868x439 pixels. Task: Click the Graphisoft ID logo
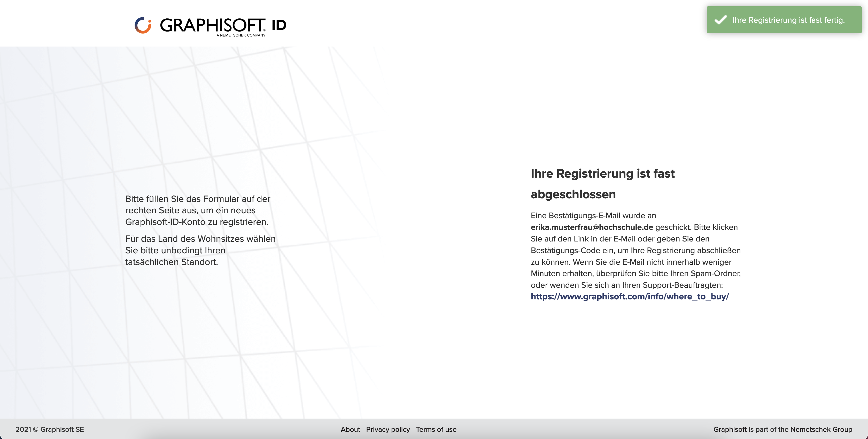[x=210, y=26]
